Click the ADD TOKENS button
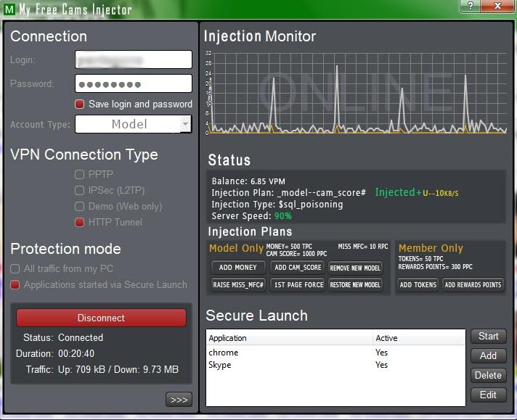Screen dimensions: 517x420 click(x=418, y=284)
